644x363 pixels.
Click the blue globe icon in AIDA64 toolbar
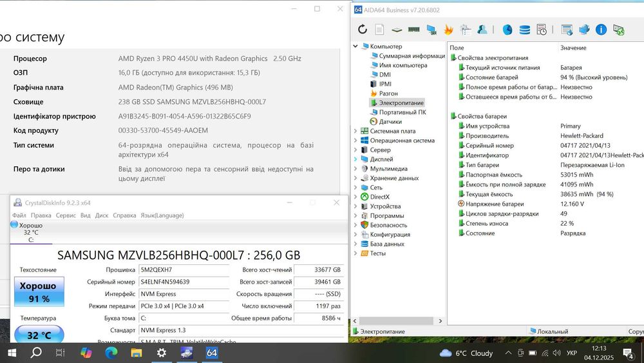(x=507, y=30)
